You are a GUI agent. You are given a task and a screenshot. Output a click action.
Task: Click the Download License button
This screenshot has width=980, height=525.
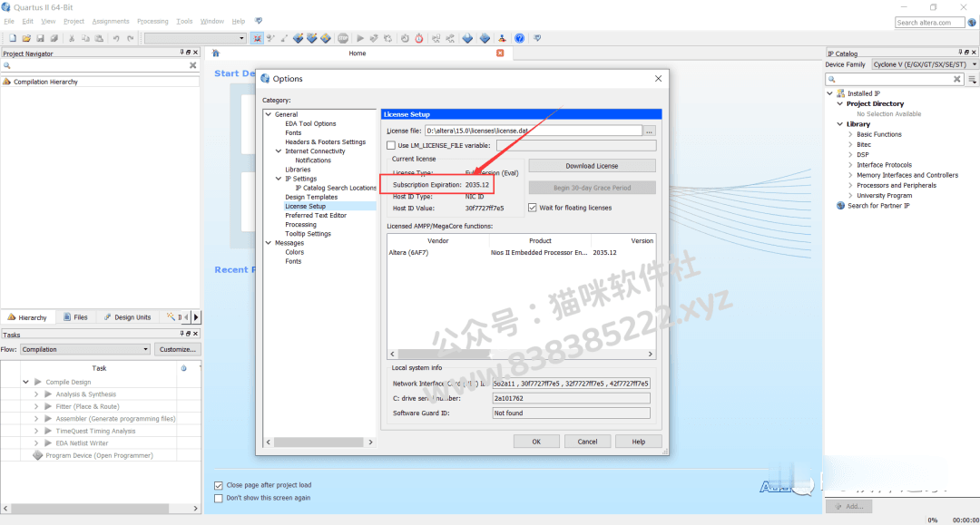592,166
